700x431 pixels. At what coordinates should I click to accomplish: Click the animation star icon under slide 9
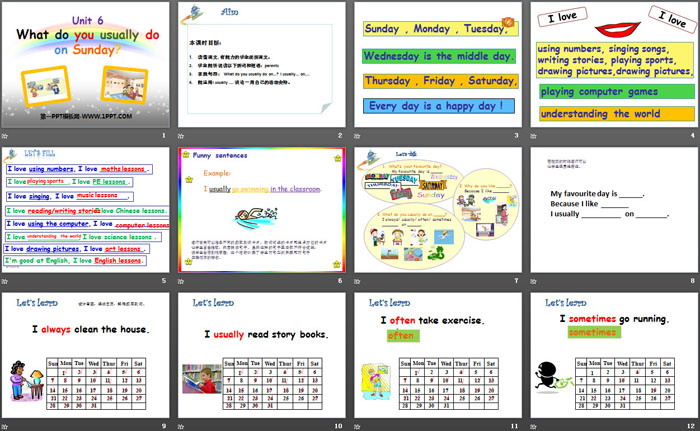click(x=5, y=427)
